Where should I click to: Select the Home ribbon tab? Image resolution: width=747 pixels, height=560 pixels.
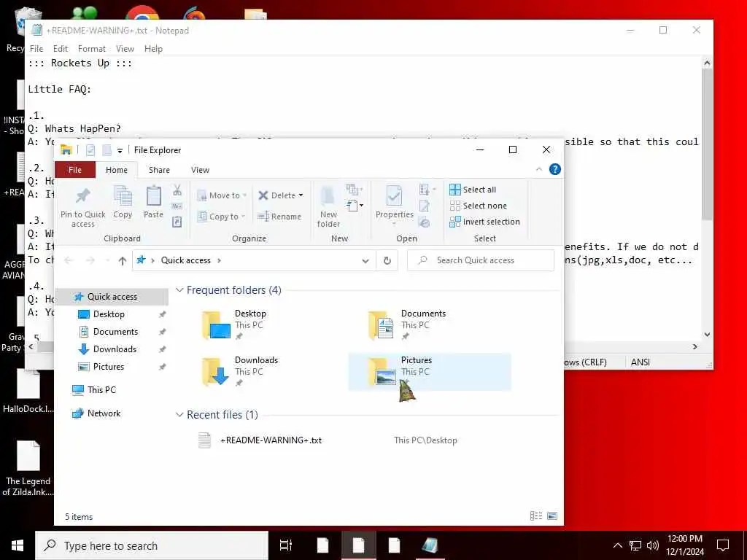pyautogui.click(x=117, y=170)
